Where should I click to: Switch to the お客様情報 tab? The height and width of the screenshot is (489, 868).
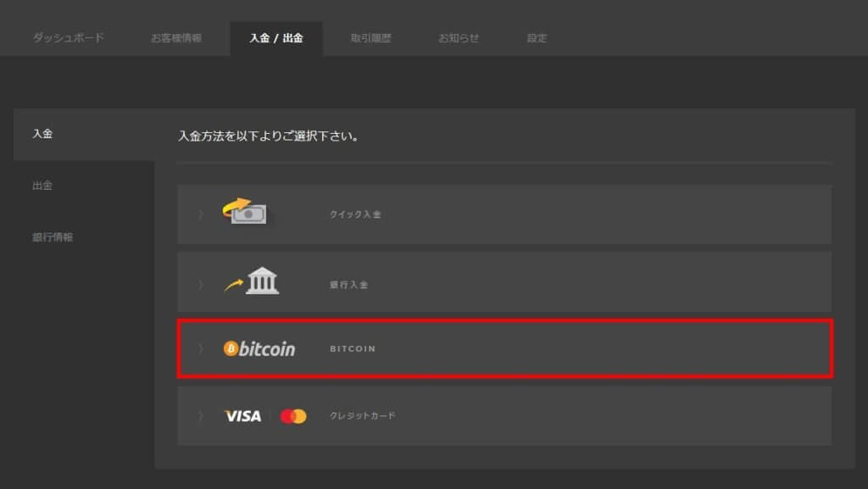point(176,37)
